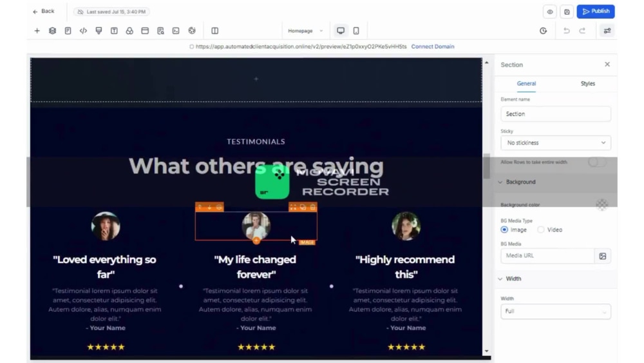Open the three-circles color themes icon
The width and height of the screenshot is (644, 363).
point(129,31)
